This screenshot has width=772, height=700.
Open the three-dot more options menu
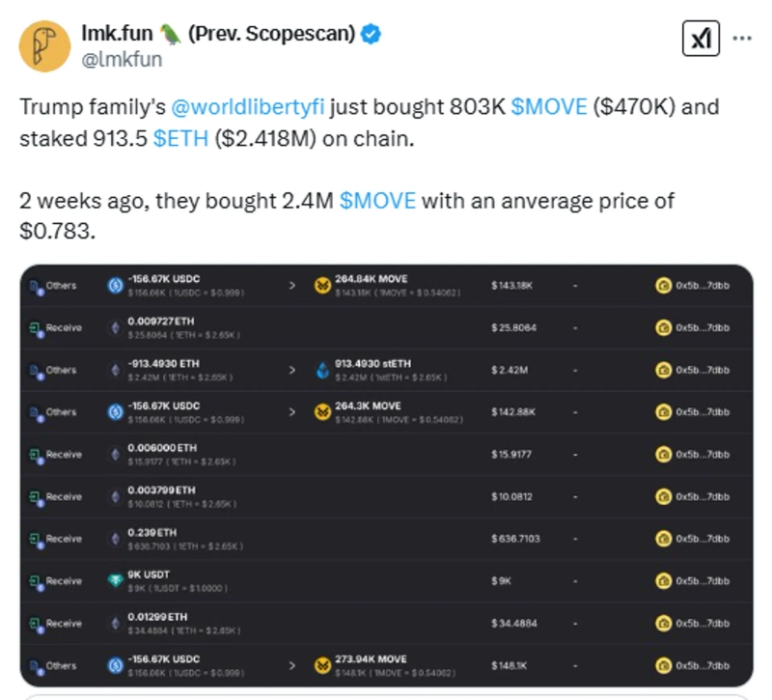click(x=742, y=39)
